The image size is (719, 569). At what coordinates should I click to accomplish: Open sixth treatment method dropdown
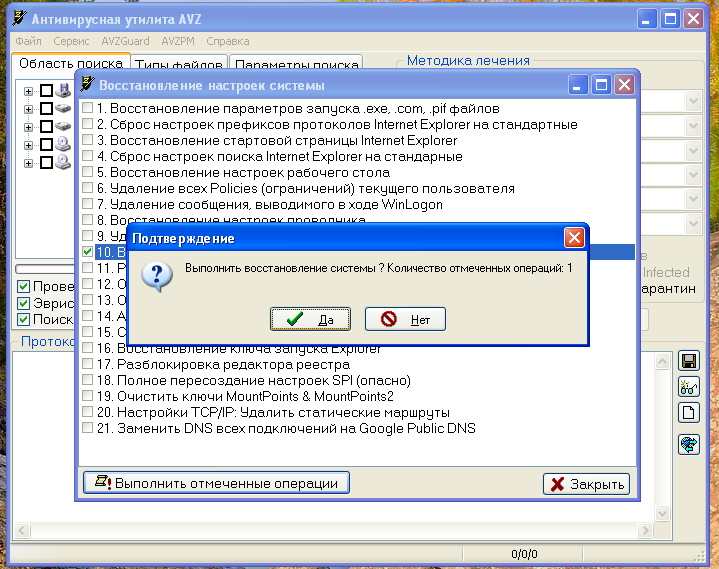693,224
